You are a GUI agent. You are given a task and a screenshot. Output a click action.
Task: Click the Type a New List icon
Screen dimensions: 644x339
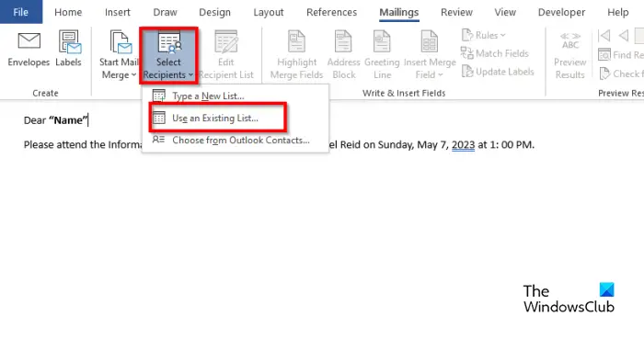click(158, 96)
